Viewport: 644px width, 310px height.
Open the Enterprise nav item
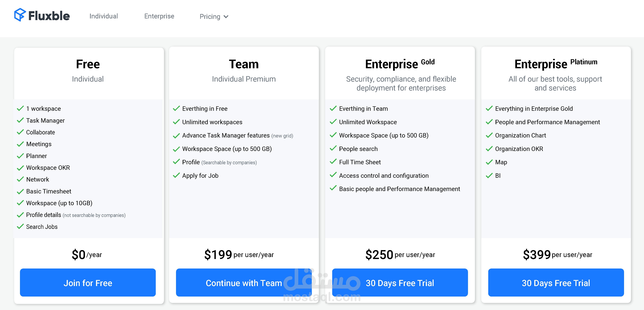coord(159,16)
